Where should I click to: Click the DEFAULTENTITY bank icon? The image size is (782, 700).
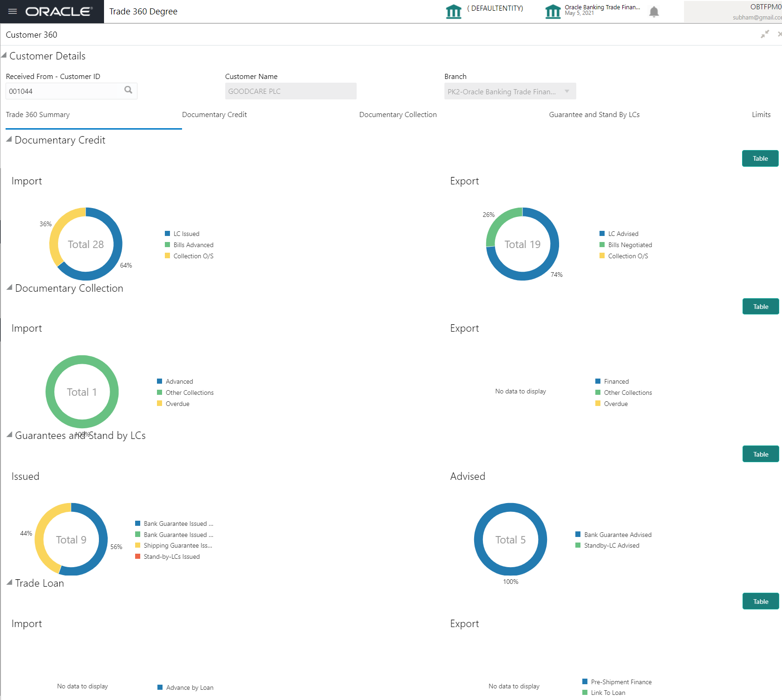pos(454,11)
